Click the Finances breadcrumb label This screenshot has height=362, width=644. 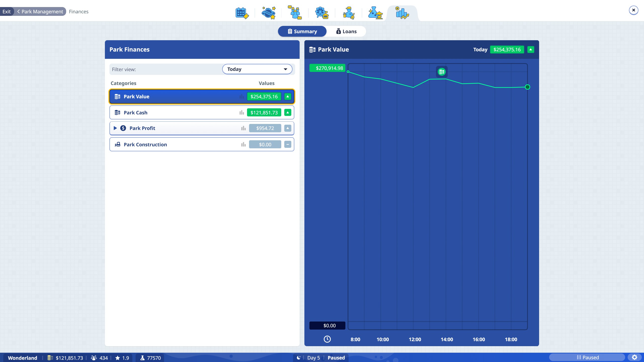pyautogui.click(x=78, y=12)
